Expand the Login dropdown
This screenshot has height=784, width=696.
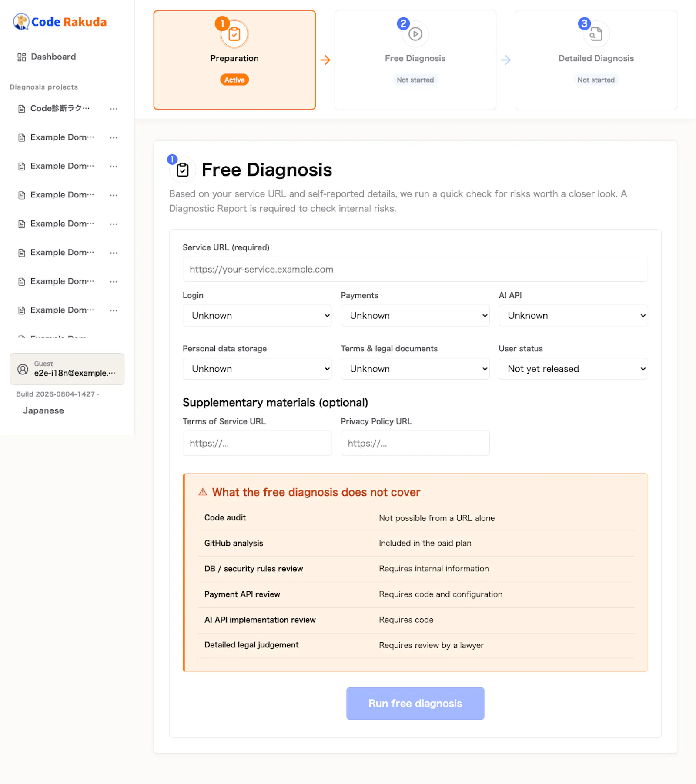tap(257, 316)
